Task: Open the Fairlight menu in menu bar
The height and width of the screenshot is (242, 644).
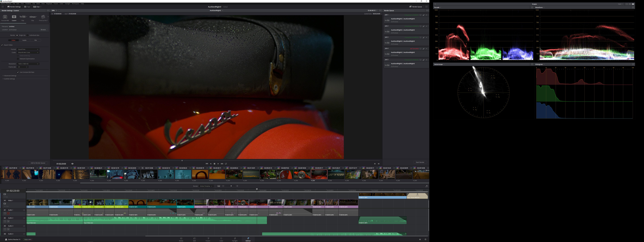Action: [68, 4]
